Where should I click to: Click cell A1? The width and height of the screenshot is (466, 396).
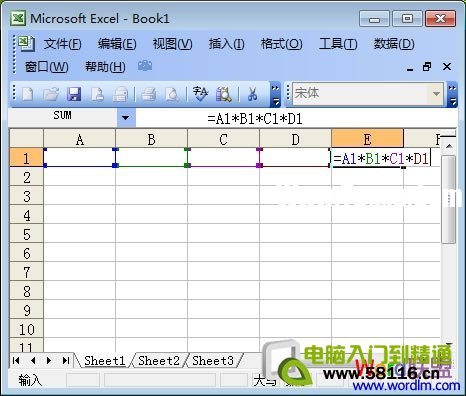click(80, 157)
